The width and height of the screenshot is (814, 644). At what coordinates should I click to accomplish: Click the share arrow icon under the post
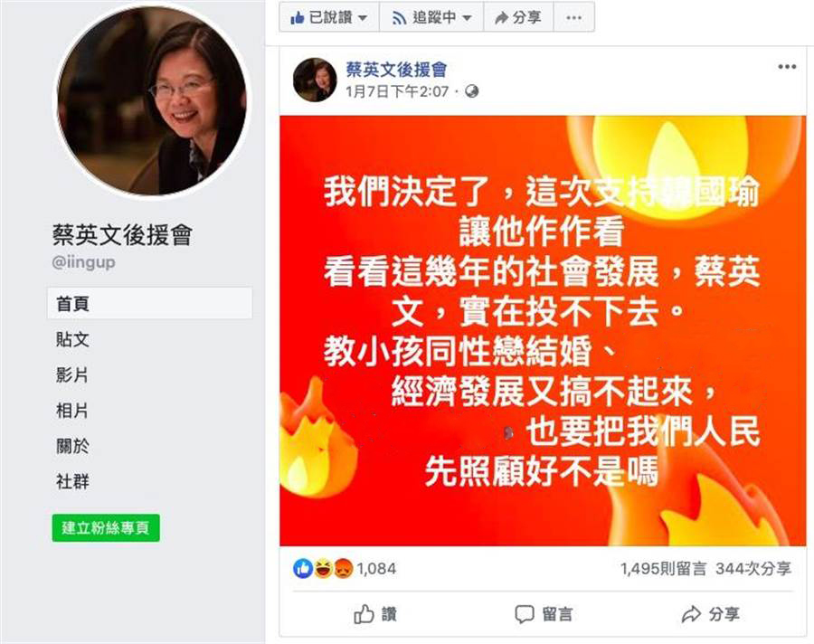pyautogui.click(x=691, y=614)
